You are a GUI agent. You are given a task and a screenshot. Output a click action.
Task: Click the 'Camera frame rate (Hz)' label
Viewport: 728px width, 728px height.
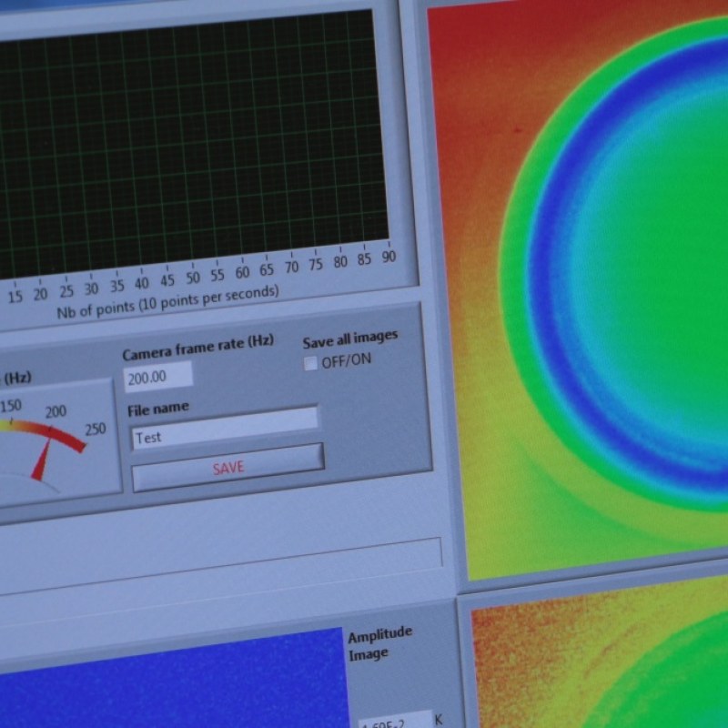pyautogui.click(x=198, y=348)
